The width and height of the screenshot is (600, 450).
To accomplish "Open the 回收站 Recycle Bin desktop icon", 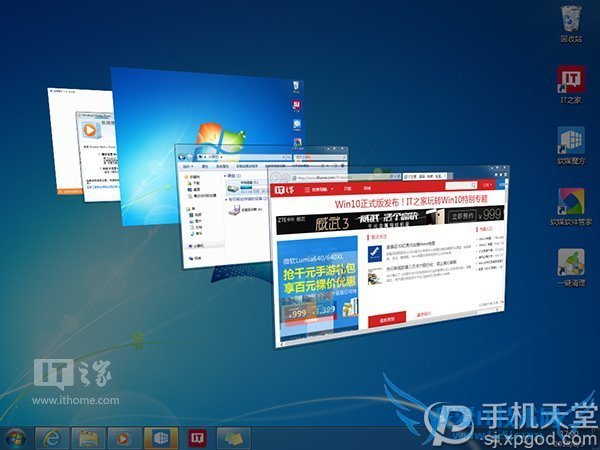I will (x=571, y=24).
